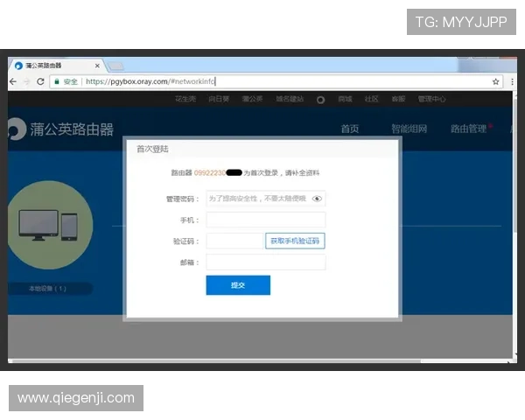
Task: Go to the 智能组网 main tab
Action: click(409, 129)
